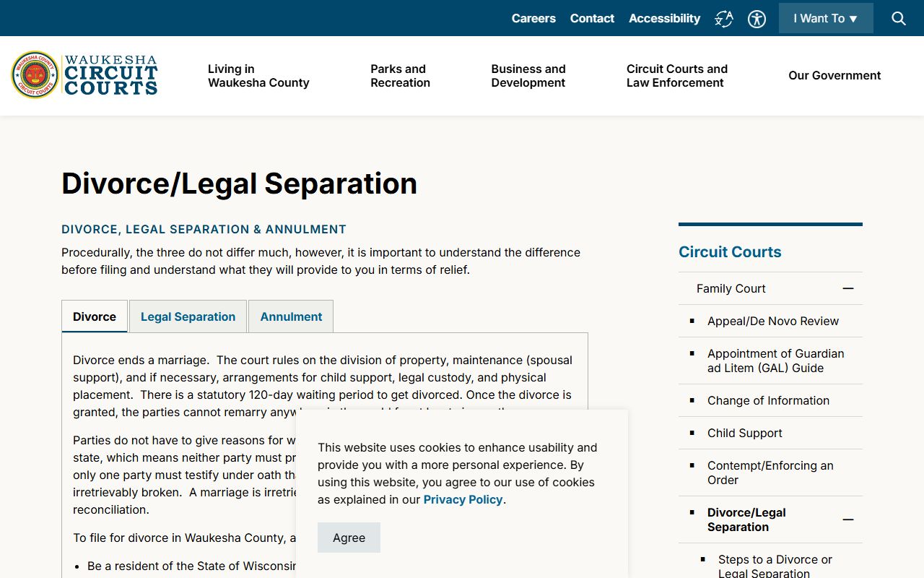This screenshot has width=924, height=578.
Task: Collapse the Divorce/Legal Separation submenu
Action: point(848,519)
